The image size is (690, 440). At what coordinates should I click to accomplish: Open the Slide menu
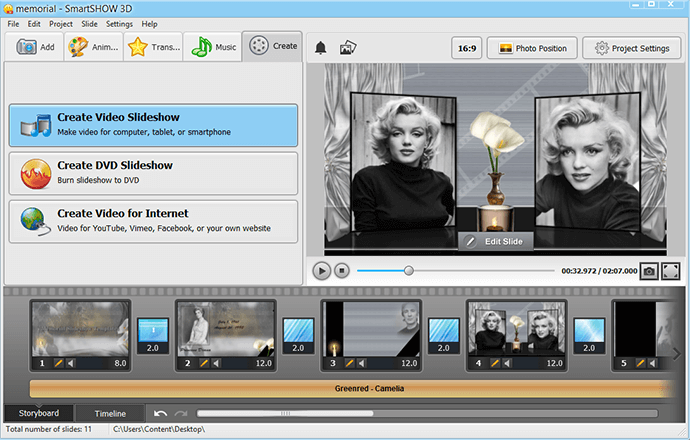coord(89,24)
